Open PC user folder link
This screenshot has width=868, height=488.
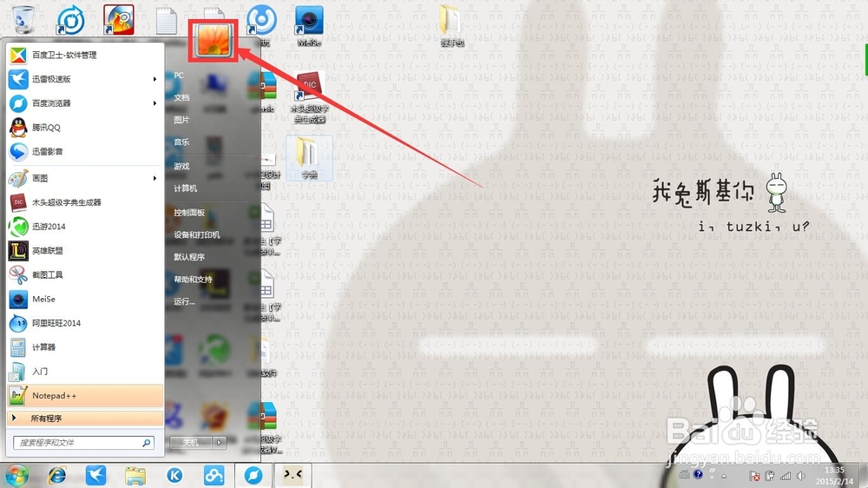tap(179, 76)
